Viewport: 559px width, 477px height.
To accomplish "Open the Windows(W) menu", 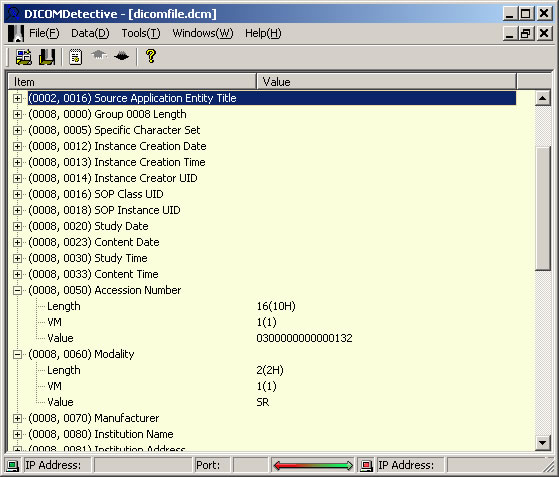I will [x=202, y=33].
